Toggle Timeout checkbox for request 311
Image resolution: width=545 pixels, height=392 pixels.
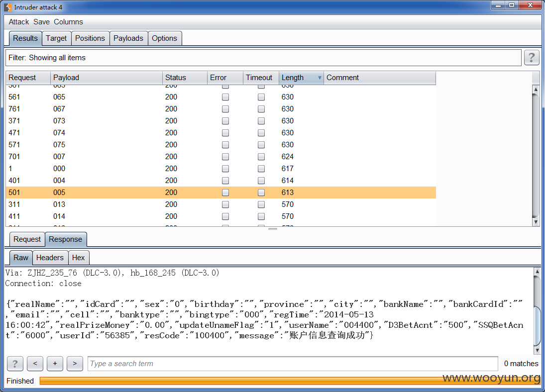click(x=261, y=204)
